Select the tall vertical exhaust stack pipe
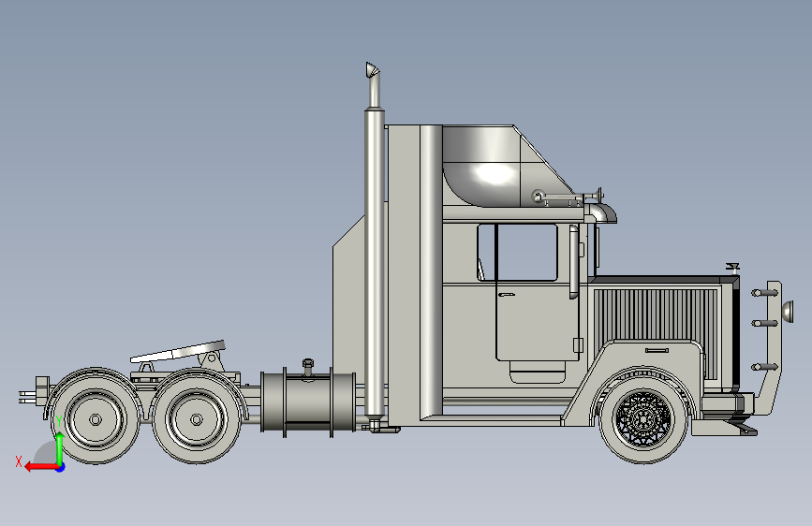 click(x=375, y=264)
